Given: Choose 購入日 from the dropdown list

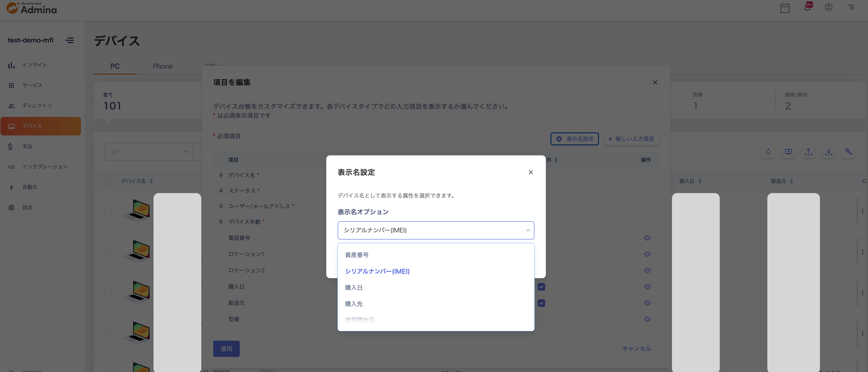Looking at the screenshot, I should pos(436,288).
